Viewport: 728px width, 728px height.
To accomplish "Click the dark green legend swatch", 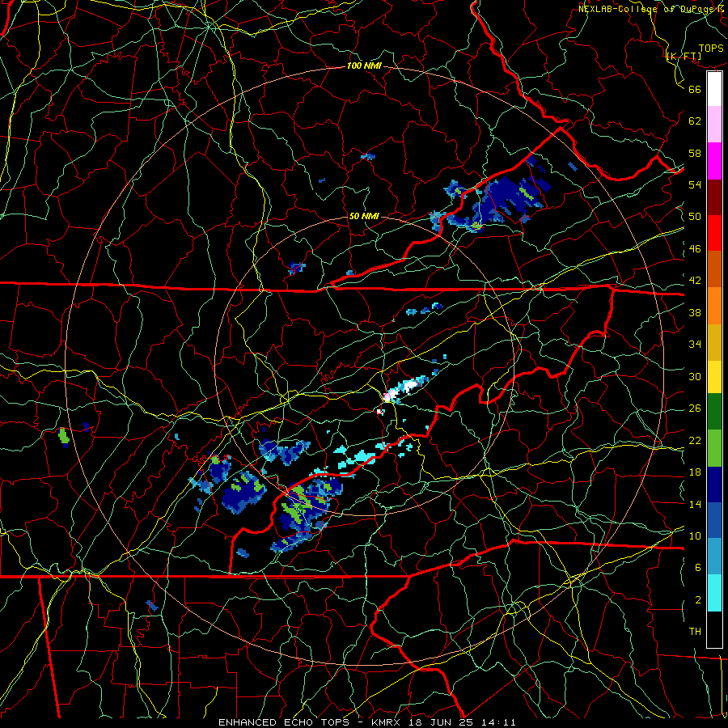I will coord(714,412).
